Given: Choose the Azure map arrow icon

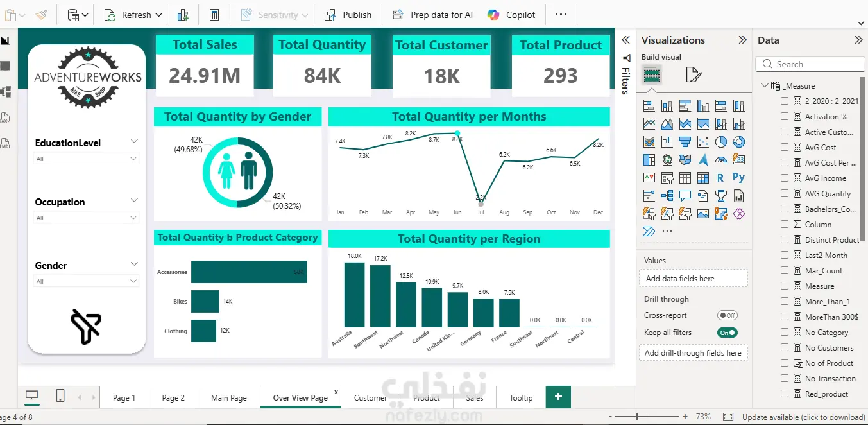Looking at the screenshot, I should click(702, 160).
